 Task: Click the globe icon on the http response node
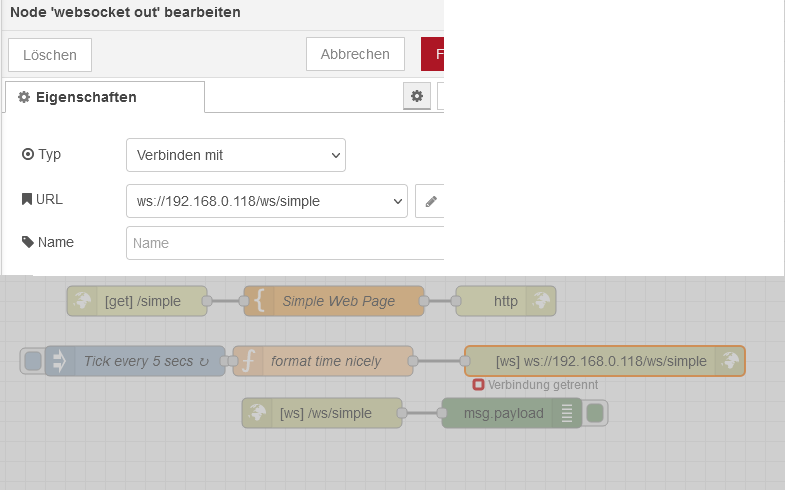click(541, 301)
